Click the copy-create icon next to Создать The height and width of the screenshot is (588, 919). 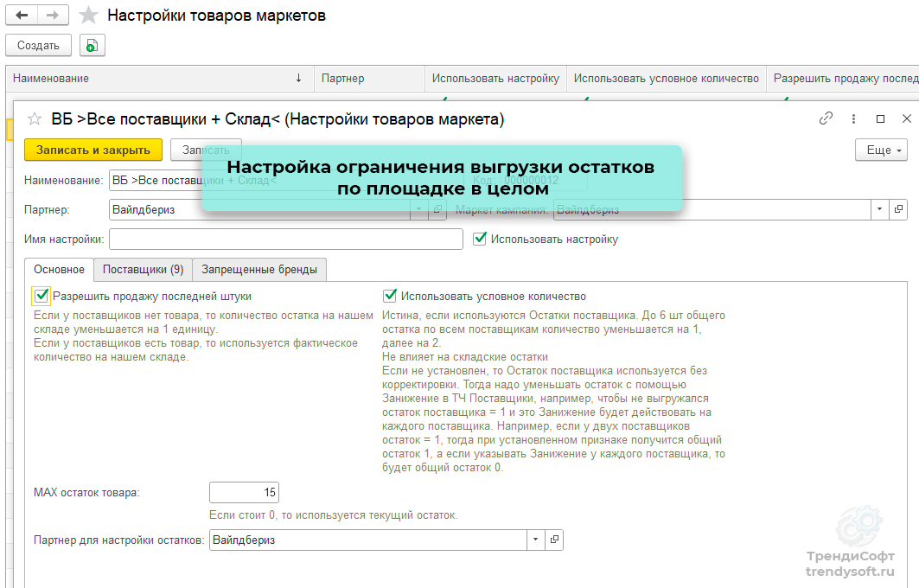92,45
